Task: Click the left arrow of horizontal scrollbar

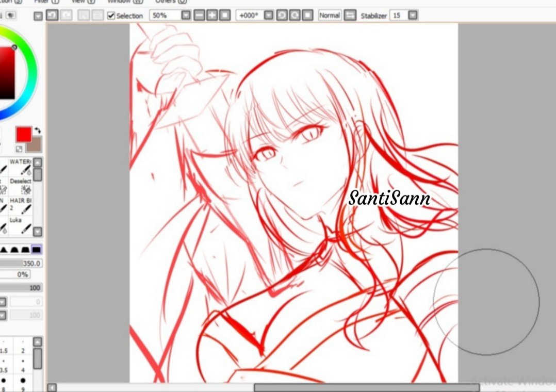Action: coord(52,387)
